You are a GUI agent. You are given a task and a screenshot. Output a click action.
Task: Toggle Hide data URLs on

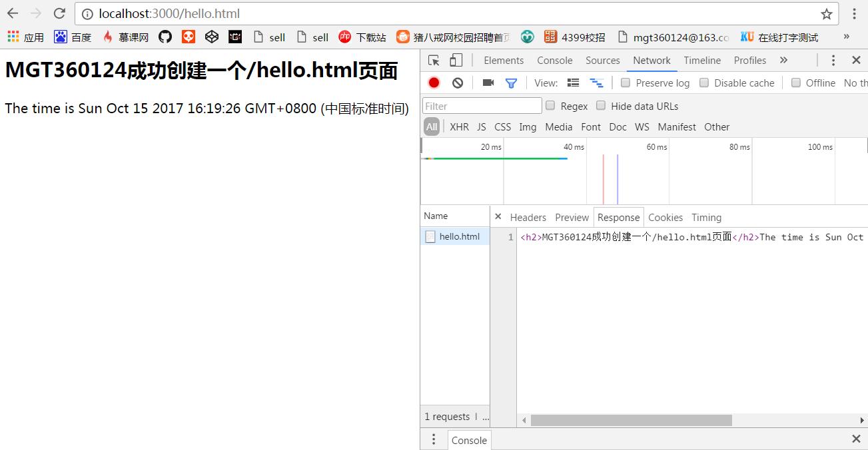point(601,106)
